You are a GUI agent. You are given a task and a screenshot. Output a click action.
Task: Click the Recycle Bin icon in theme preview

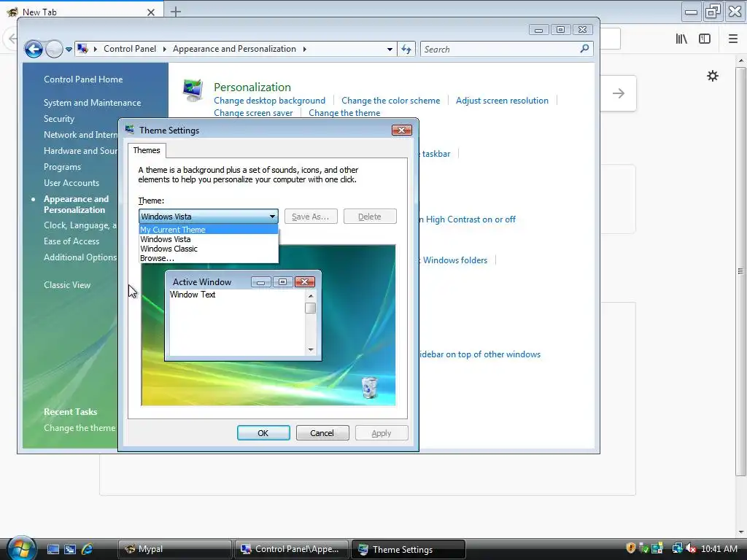[369, 386]
